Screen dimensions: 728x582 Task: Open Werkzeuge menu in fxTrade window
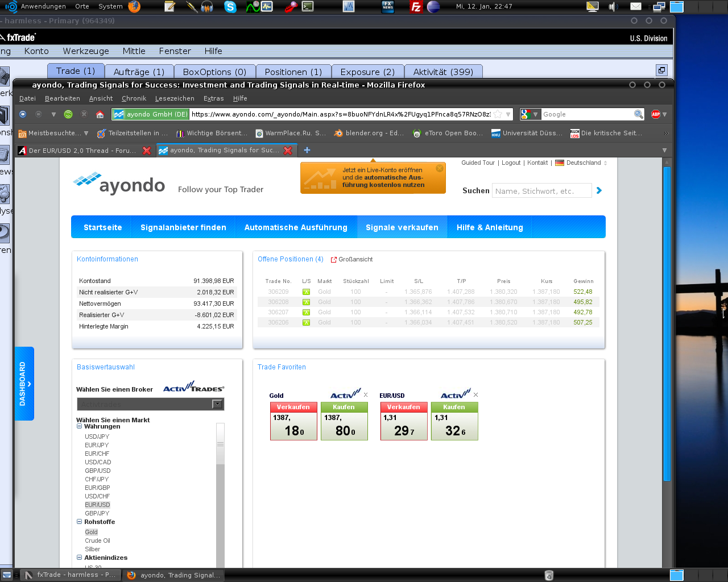click(x=86, y=51)
